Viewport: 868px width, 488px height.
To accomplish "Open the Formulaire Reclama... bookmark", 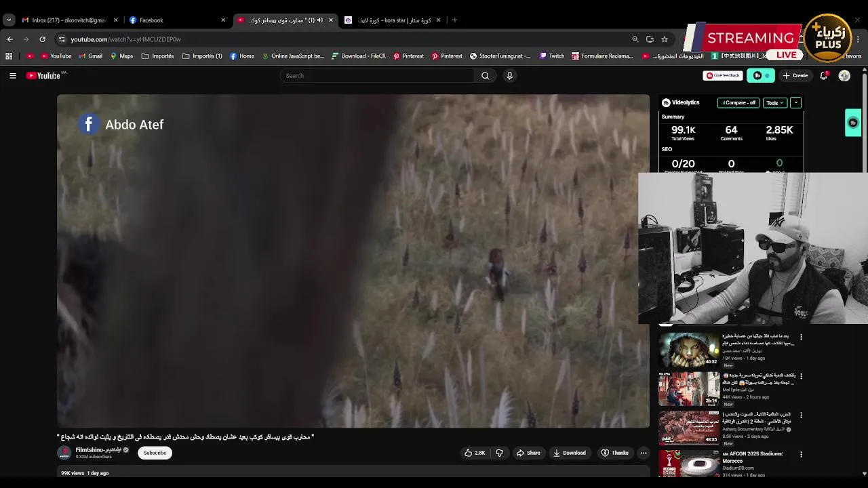I will [602, 56].
